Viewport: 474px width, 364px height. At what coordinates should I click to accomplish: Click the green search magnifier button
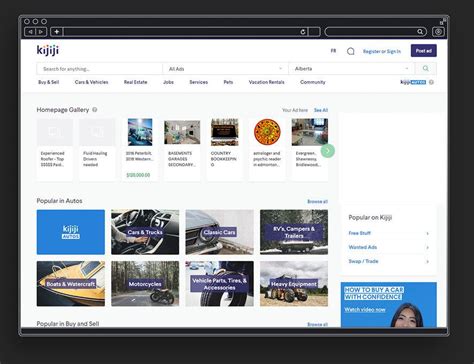point(426,69)
